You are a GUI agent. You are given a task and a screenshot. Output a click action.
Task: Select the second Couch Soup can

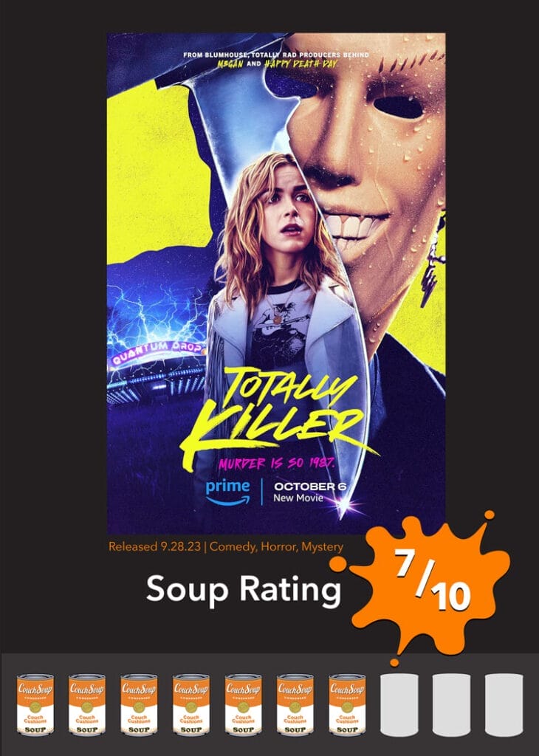(x=87, y=704)
